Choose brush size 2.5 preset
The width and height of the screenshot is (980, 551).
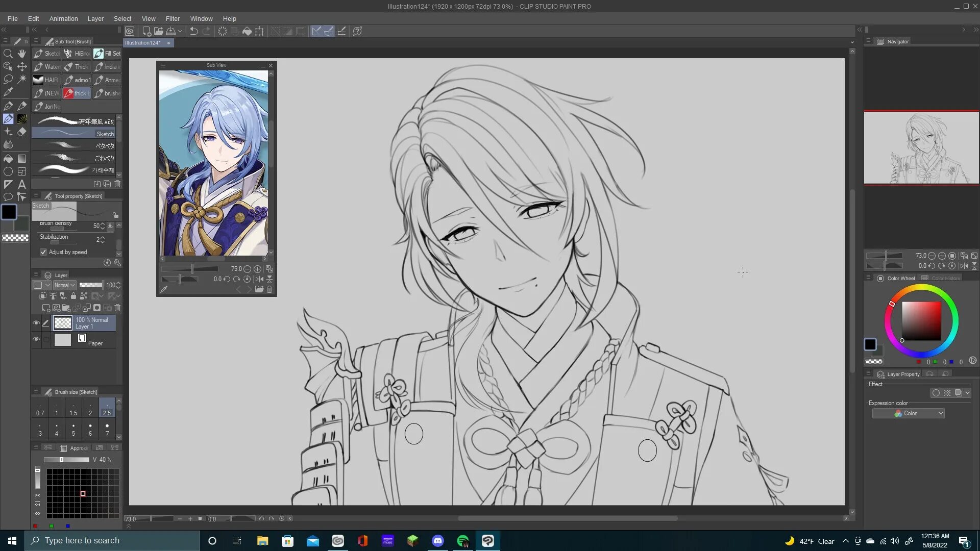(107, 408)
